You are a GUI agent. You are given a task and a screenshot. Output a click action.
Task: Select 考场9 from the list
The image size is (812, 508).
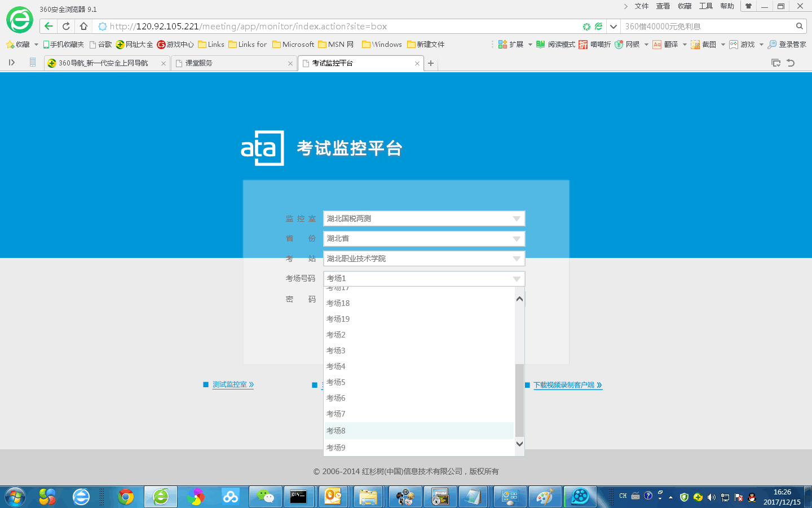coord(420,448)
